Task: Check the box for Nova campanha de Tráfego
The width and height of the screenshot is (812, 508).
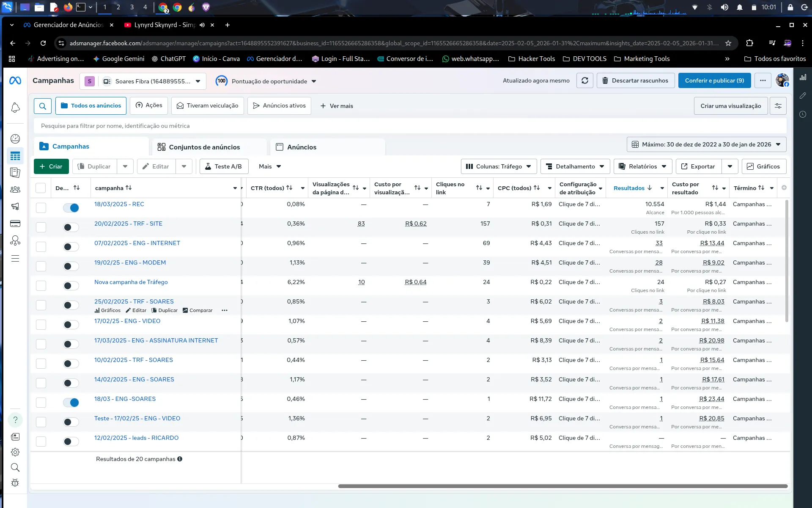Action: point(41,286)
